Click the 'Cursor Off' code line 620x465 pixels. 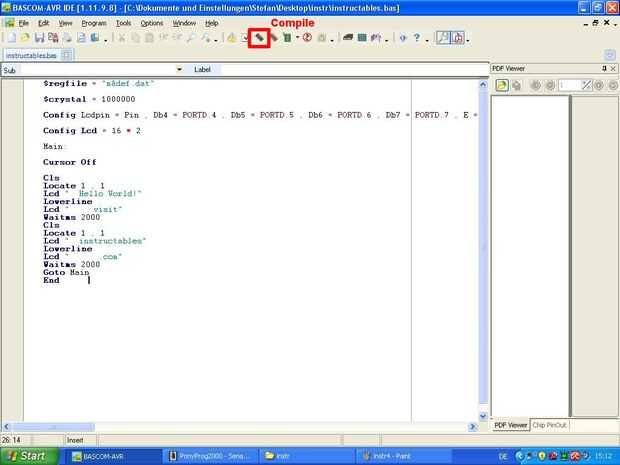(x=70, y=162)
